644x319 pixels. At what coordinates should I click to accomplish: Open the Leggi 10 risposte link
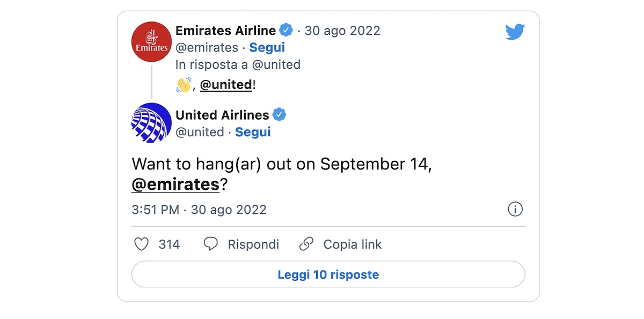coord(330,274)
